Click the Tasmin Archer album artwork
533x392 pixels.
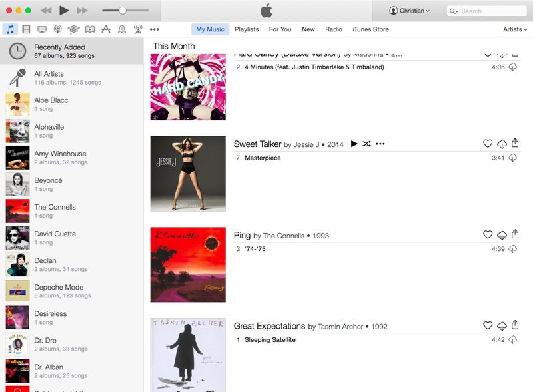pyautogui.click(x=188, y=355)
